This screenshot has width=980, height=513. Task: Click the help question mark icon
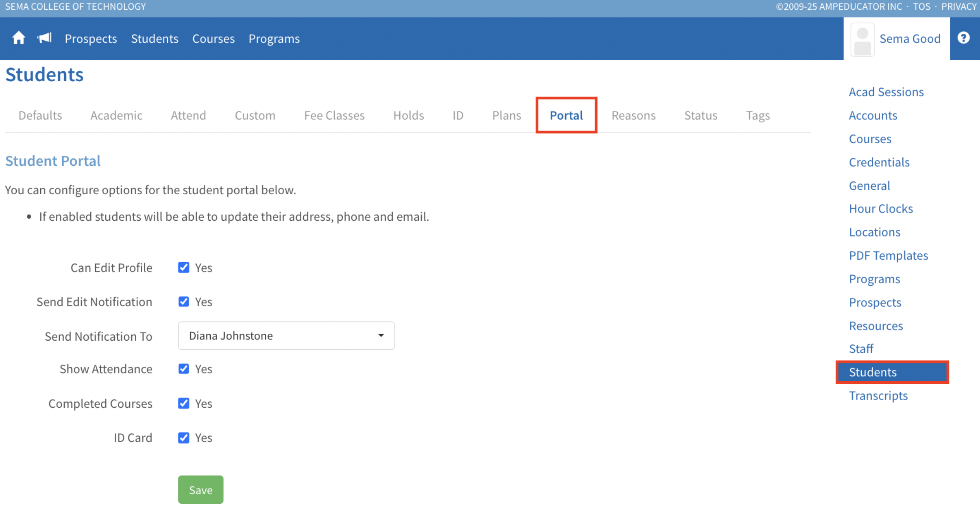point(963,38)
